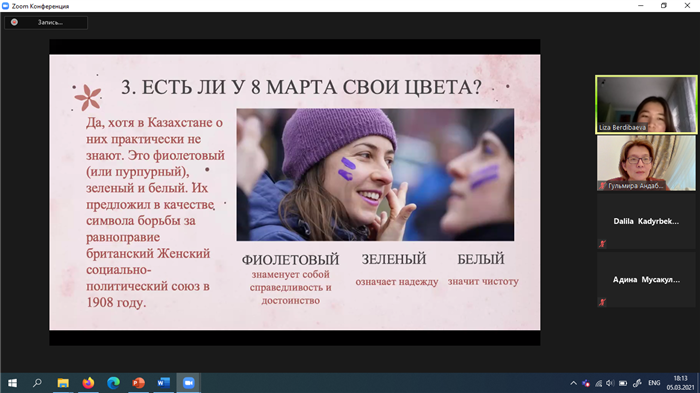Click Адина's muted microphone icon

pyautogui.click(x=602, y=302)
